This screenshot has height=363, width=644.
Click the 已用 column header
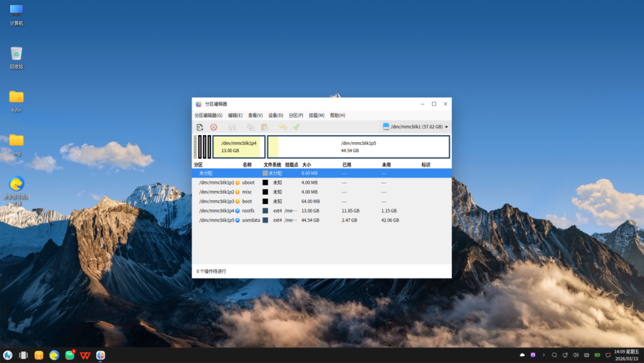click(346, 165)
